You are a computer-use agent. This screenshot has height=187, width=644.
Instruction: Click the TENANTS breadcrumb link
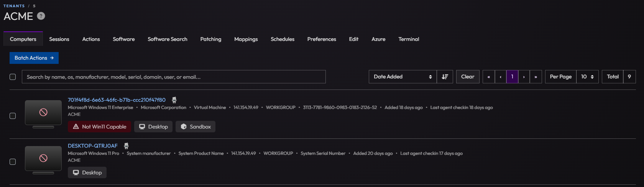point(14,6)
